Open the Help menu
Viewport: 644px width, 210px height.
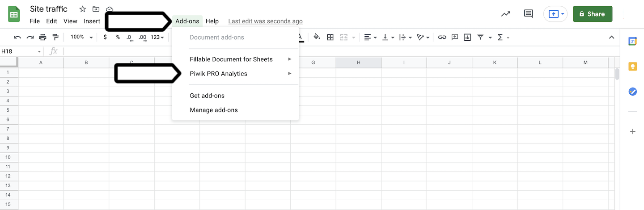212,21
